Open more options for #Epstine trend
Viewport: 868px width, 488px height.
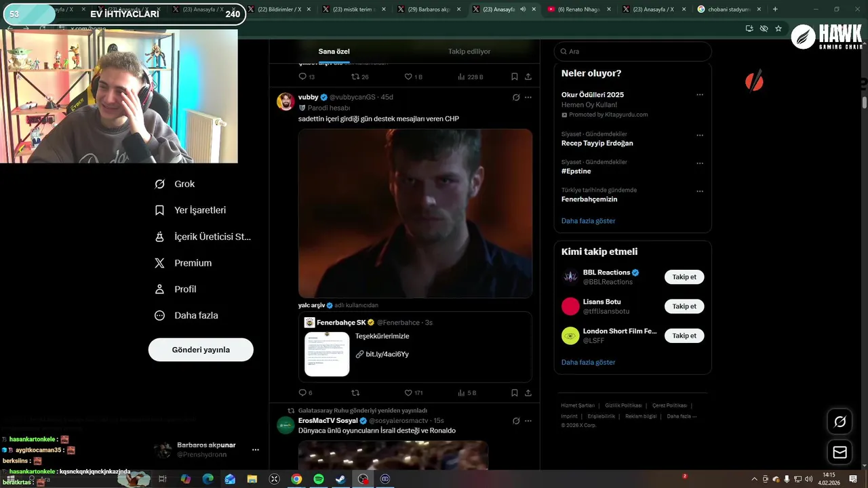tap(700, 163)
